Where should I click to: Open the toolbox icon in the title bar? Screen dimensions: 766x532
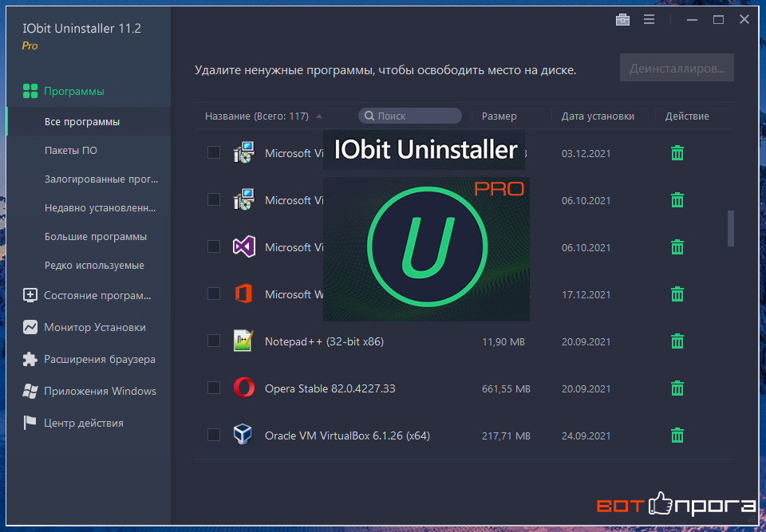coord(622,19)
